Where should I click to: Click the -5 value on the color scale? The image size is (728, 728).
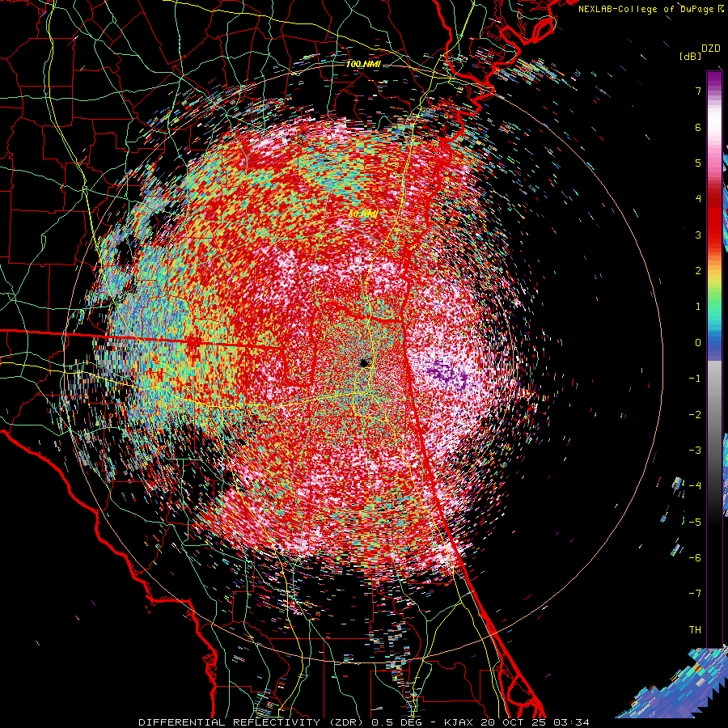click(695, 523)
